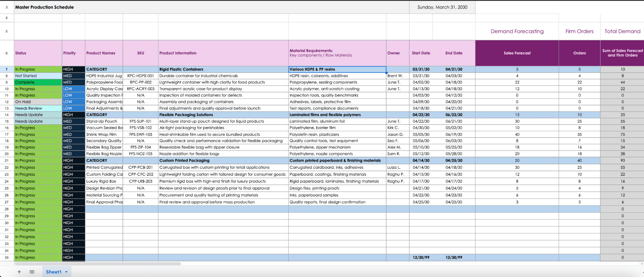Click the Owner column header cell
644x277 pixels.
click(398, 53)
